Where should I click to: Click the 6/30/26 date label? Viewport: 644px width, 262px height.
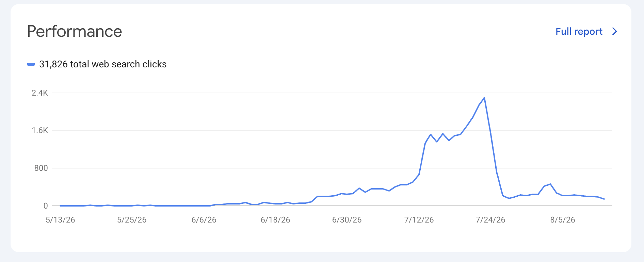tap(347, 220)
